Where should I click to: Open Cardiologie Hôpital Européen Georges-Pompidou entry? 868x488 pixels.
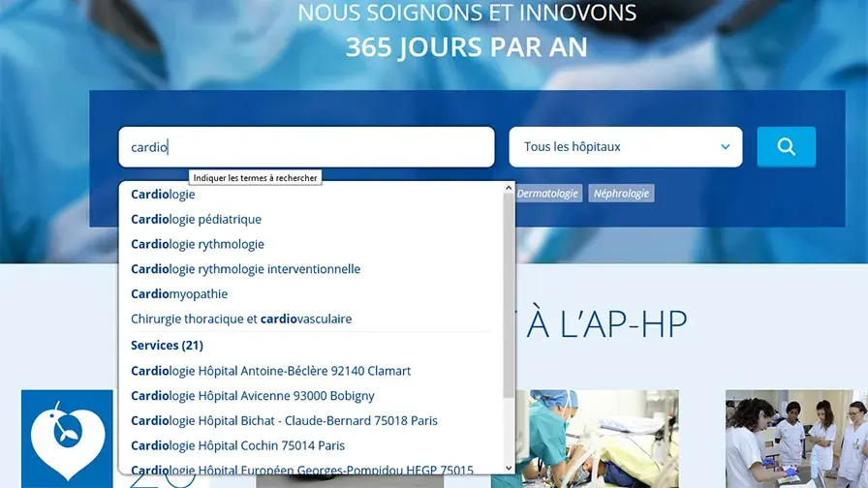(302, 470)
